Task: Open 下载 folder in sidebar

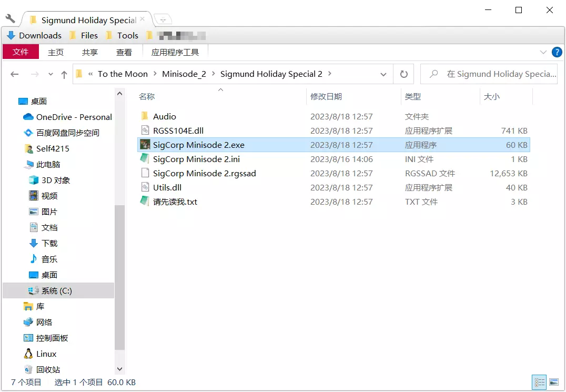Action: (43, 243)
